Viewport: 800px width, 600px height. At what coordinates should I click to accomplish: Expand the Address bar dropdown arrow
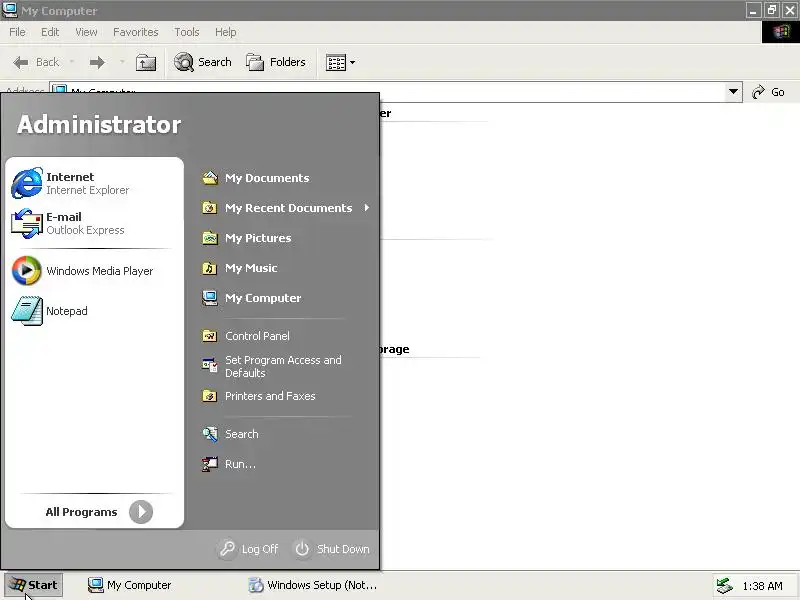click(733, 92)
